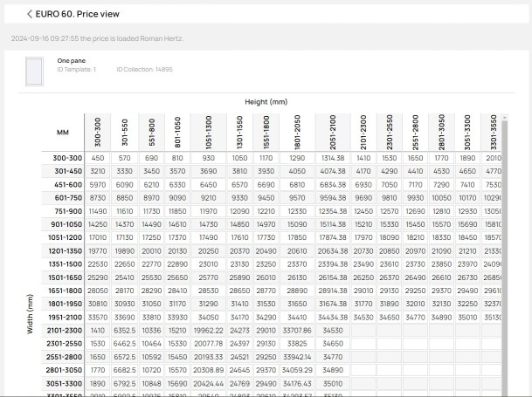Click the scrollbar up arrow at table top
The height and width of the screenshot is (397, 532).
(x=505, y=117)
